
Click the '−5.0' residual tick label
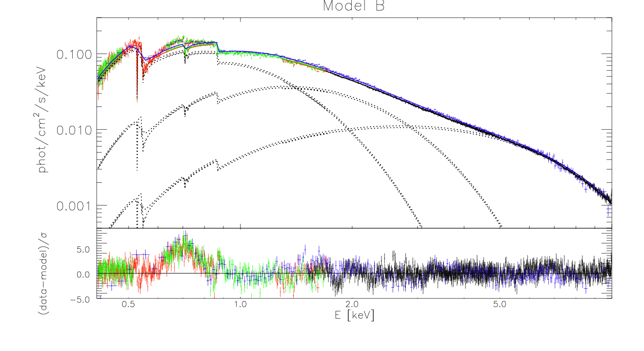point(79,299)
